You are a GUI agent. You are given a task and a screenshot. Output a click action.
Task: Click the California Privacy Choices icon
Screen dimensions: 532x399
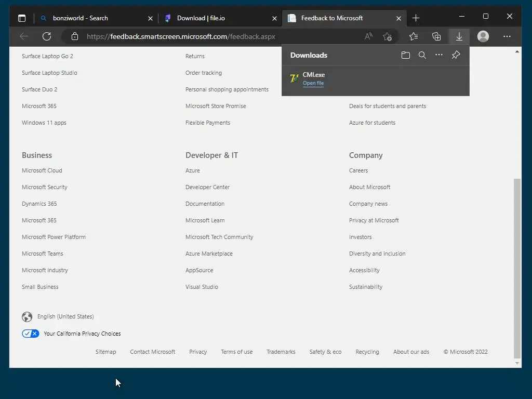31,334
